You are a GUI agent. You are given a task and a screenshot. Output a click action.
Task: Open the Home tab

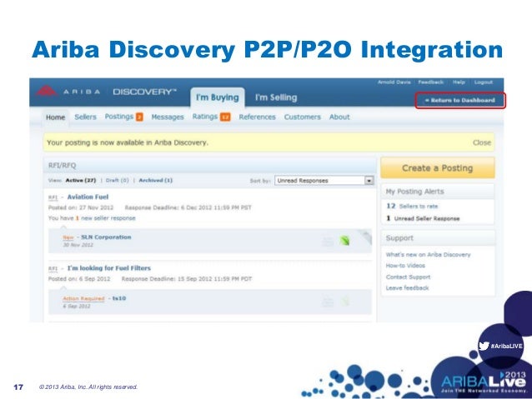55,117
